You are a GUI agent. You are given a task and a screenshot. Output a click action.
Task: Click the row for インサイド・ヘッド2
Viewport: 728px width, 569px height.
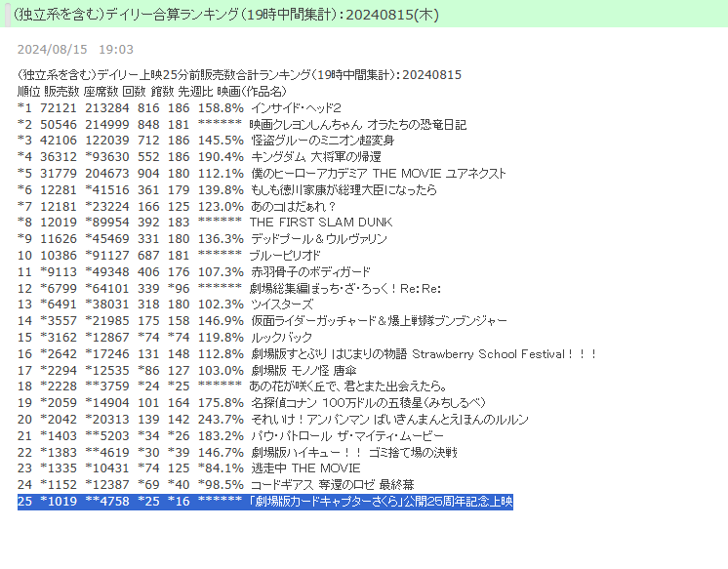point(180,107)
